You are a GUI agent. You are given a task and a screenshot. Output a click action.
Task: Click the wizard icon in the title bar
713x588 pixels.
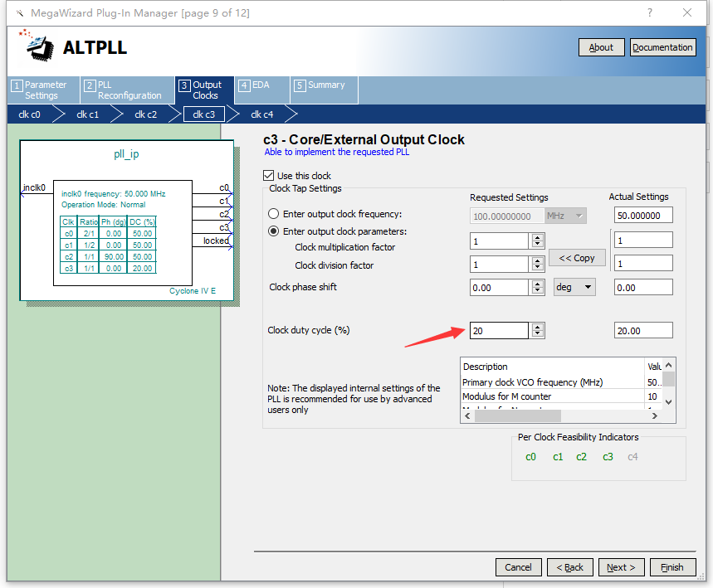[x=20, y=12]
